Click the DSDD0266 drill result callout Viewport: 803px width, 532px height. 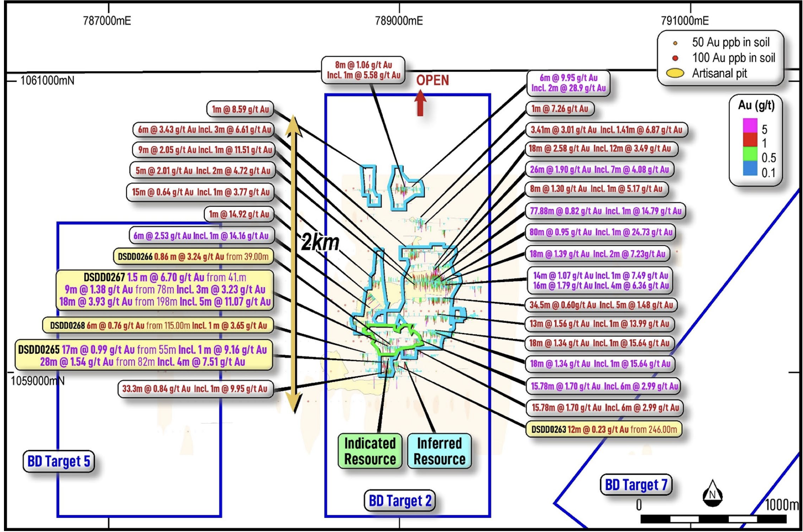[193, 256]
